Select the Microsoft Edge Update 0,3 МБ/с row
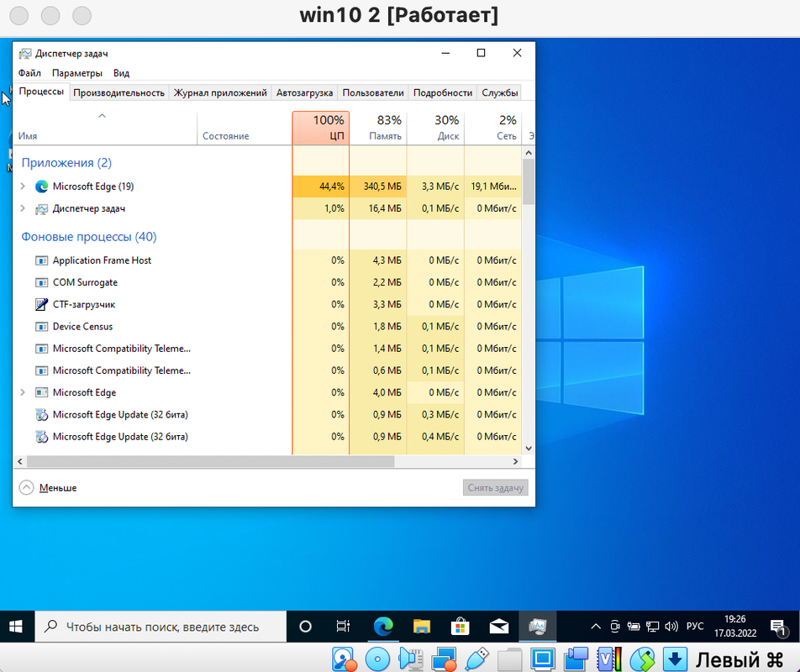 267,415
